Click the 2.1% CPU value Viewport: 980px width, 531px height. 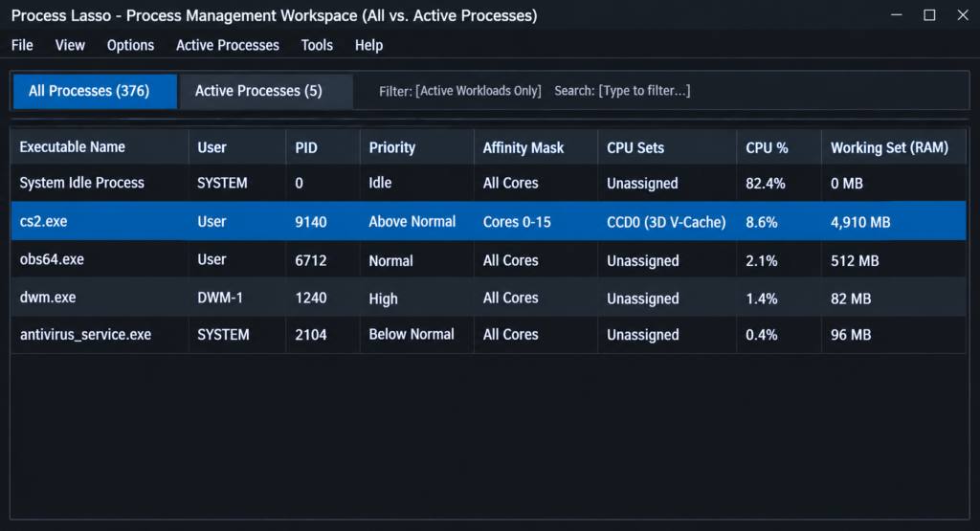pyautogui.click(x=761, y=260)
